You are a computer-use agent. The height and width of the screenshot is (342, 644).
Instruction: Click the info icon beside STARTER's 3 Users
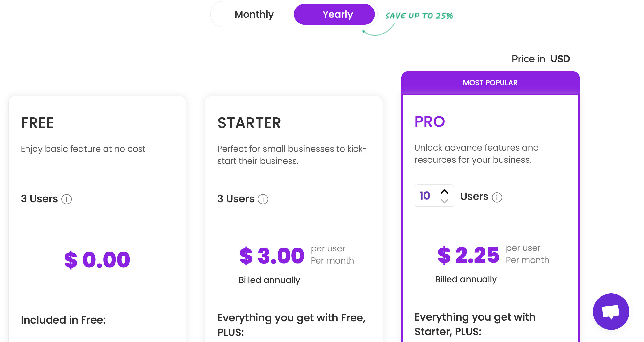(263, 199)
